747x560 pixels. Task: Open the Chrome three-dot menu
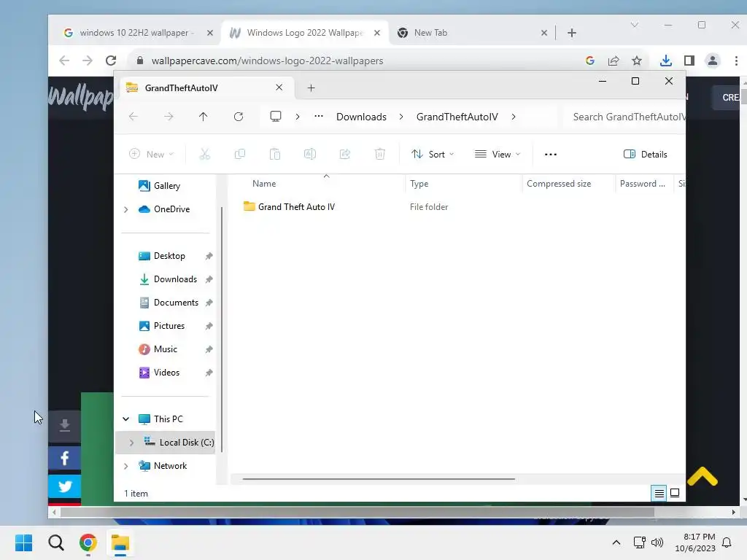(x=736, y=61)
